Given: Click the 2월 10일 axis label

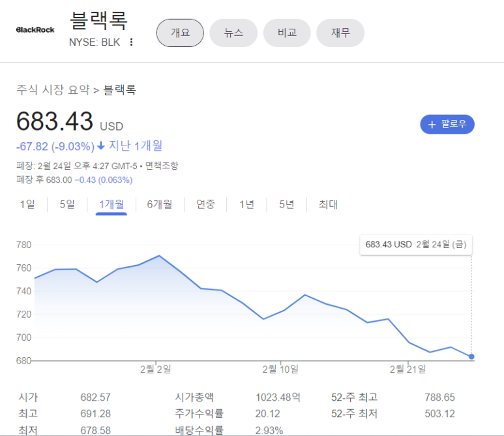Looking at the screenshot, I should [x=280, y=369].
